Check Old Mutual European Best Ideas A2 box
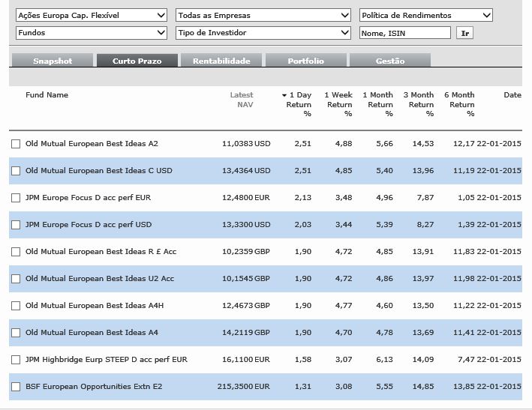Screen dimensions: 532x410 (16, 144)
